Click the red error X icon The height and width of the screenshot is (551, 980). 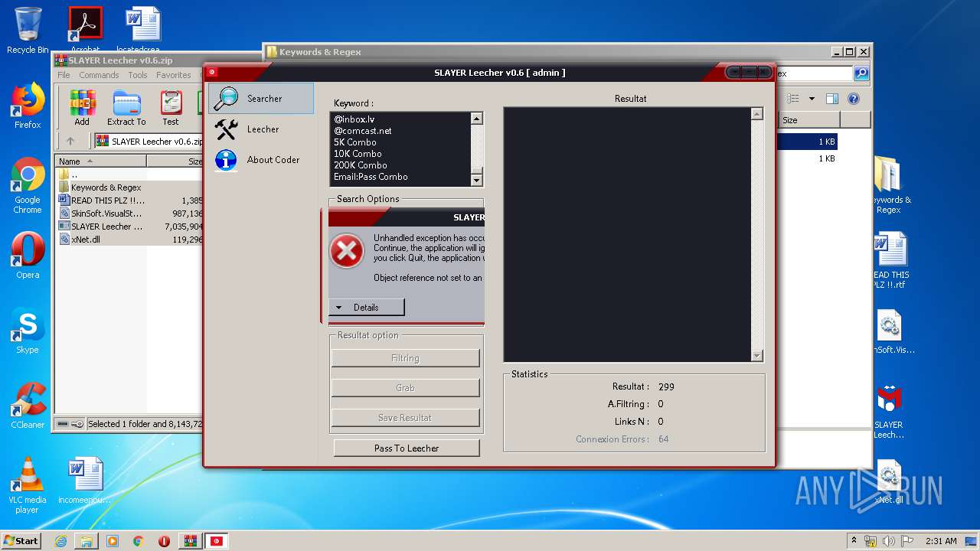[x=346, y=251]
